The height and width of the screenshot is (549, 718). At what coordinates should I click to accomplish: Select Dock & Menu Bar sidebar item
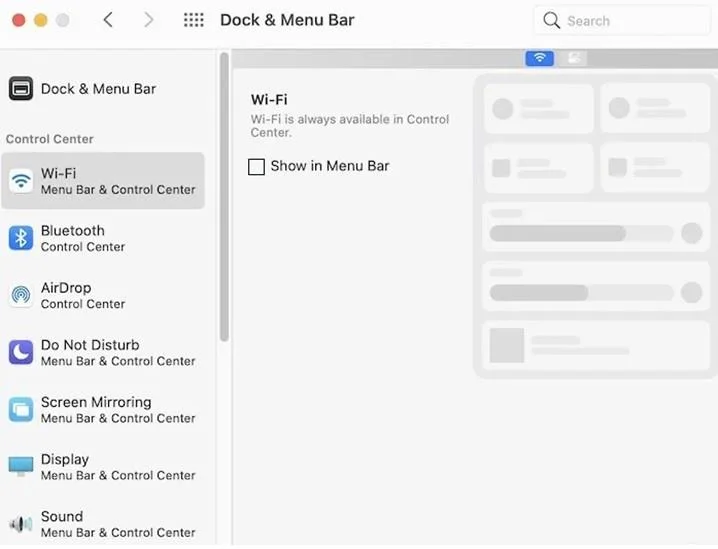pos(103,88)
